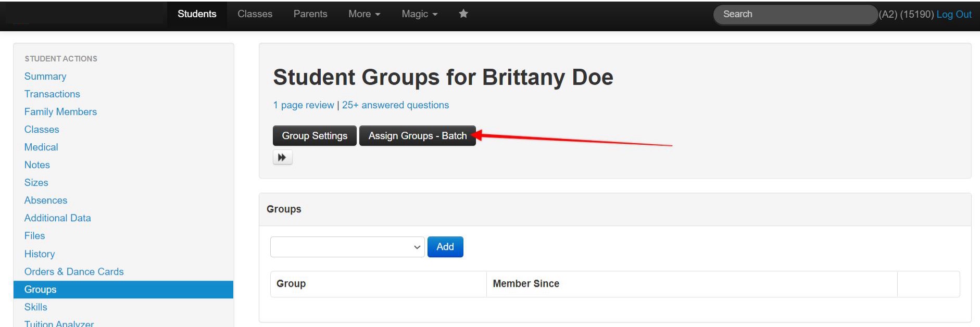Viewport: 980px width, 327px height.
Task: Go to the Parents navigation tab
Action: [310, 14]
